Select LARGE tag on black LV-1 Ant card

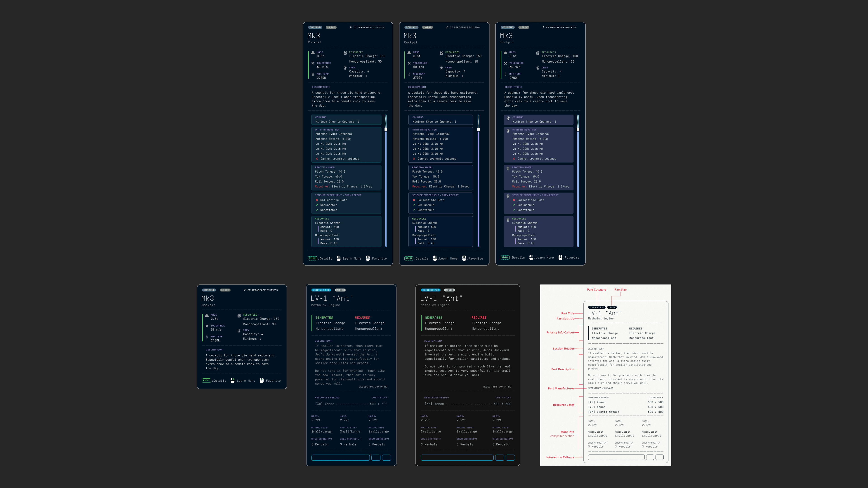point(450,290)
